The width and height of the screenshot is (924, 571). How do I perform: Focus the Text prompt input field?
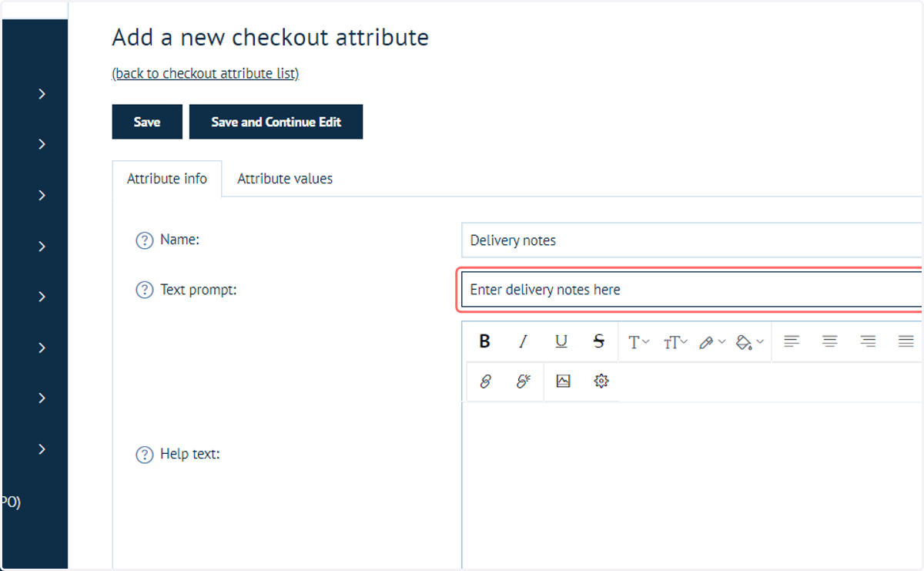pos(691,290)
